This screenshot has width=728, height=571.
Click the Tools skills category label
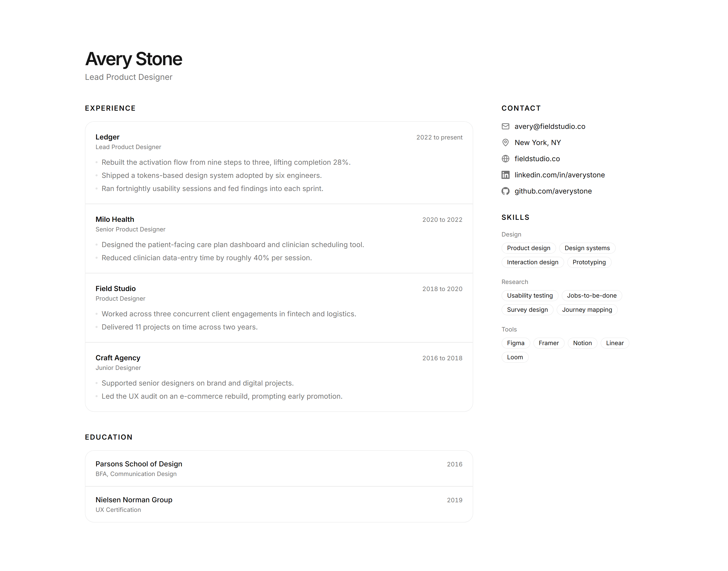click(509, 329)
